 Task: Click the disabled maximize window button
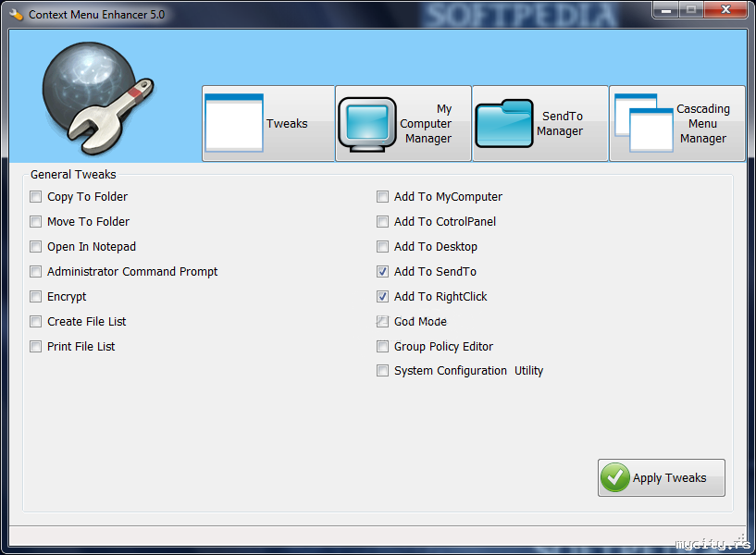tap(691, 9)
